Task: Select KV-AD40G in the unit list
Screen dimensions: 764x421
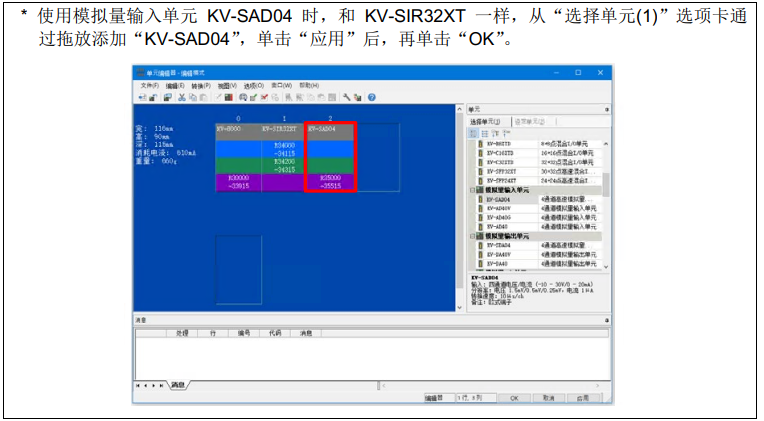Action: [498, 218]
